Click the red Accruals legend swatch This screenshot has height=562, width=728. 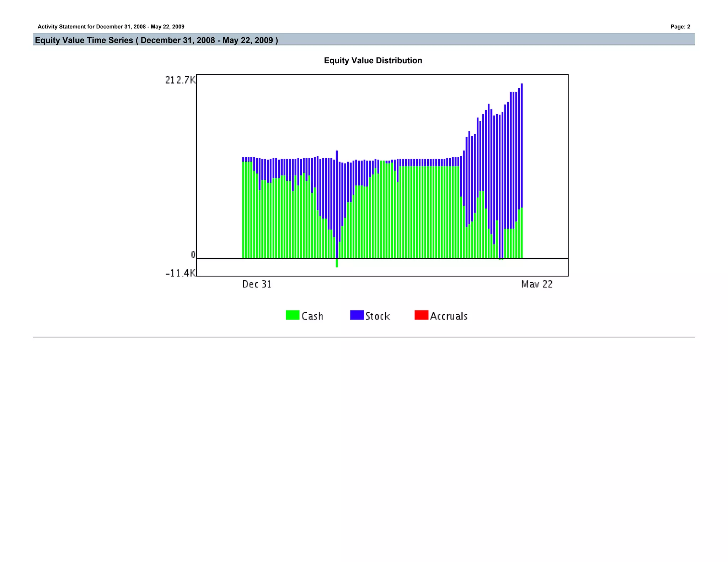click(x=421, y=315)
